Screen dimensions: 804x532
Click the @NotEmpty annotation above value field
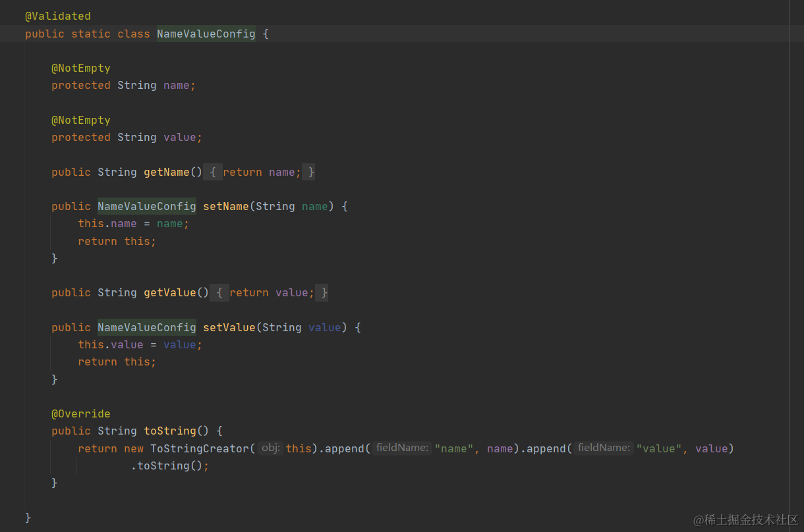[81, 120]
